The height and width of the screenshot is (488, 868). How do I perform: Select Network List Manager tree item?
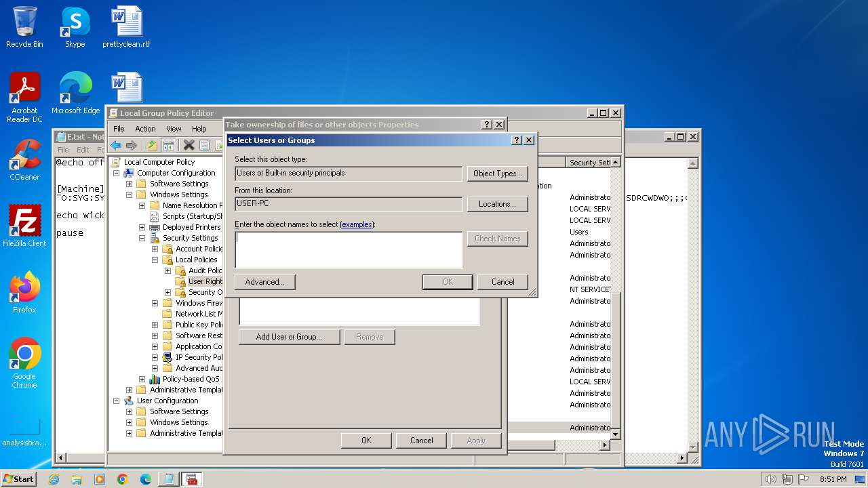[199, 314]
